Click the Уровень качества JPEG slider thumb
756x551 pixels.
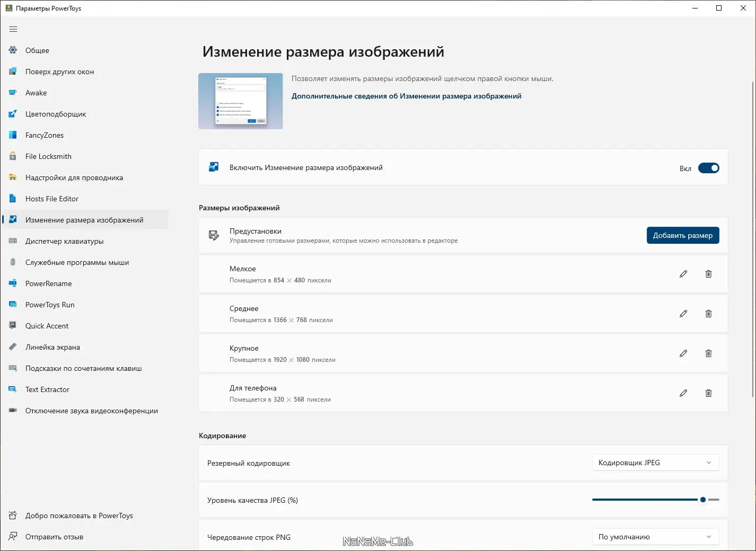pyautogui.click(x=703, y=500)
